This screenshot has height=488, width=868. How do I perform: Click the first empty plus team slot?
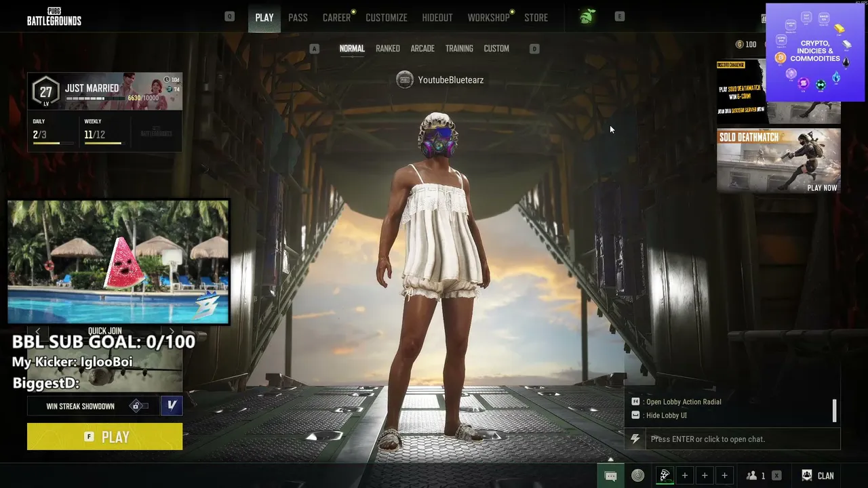click(685, 476)
